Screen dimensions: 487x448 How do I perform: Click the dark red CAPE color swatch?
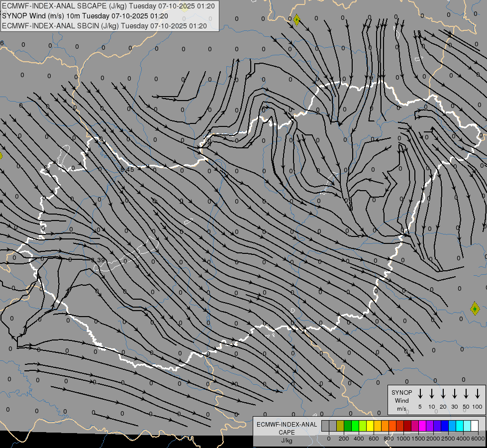tap(407, 426)
